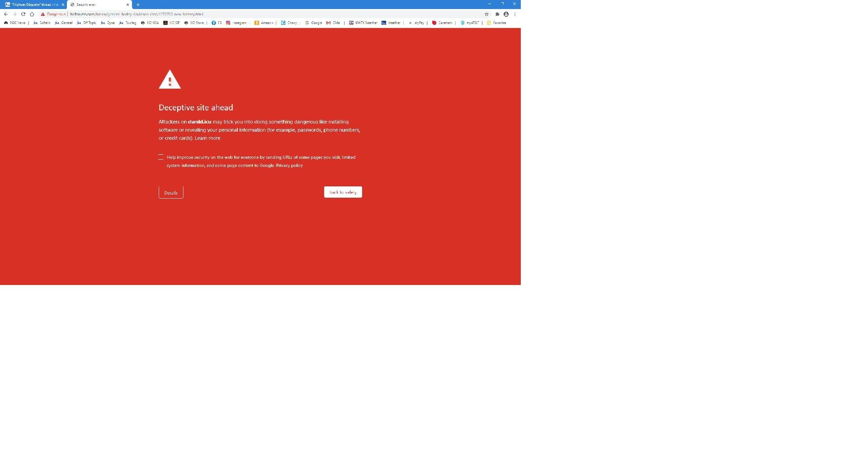Click the Details button
Viewport: 868px width, 475px height.
tap(171, 193)
